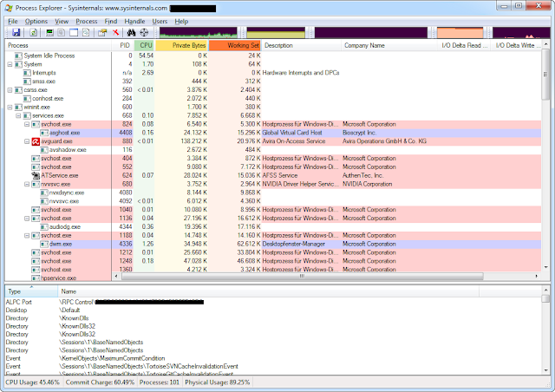
Task: Click the Process Explorer title bar icon
Action: pyautogui.click(x=9, y=8)
